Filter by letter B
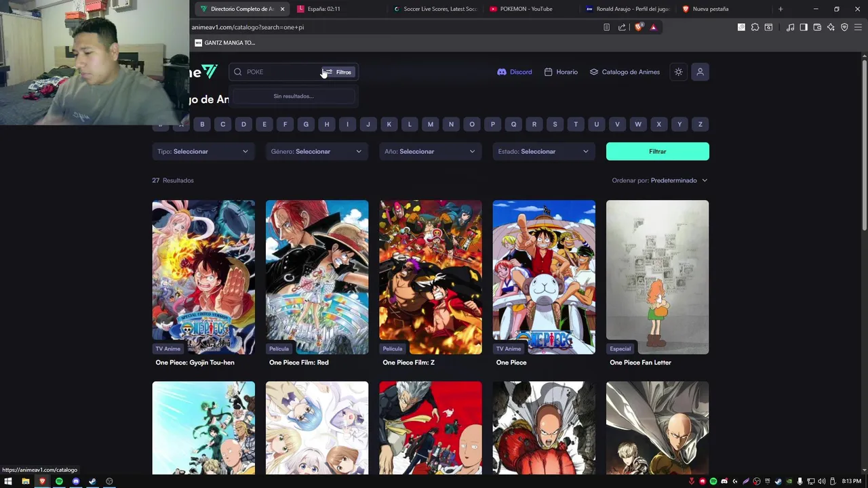This screenshot has width=868, height=488. pyautogui.click(x=202, y=124)
